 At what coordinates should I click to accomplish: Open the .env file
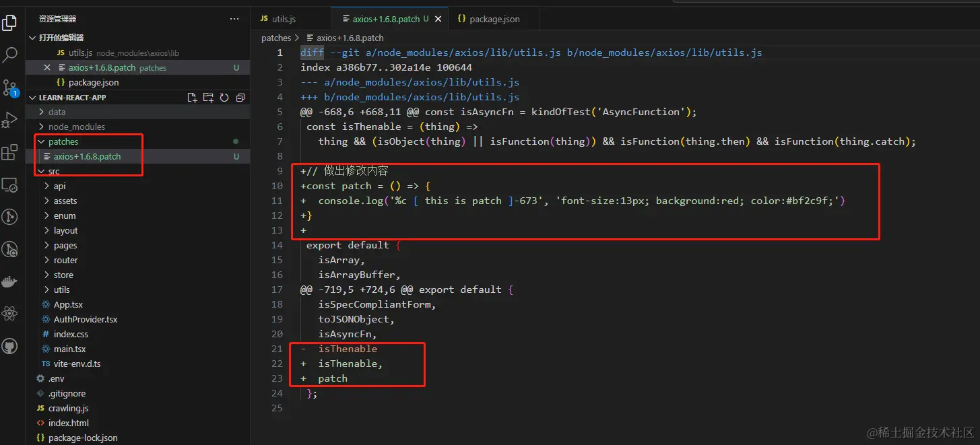137,378
